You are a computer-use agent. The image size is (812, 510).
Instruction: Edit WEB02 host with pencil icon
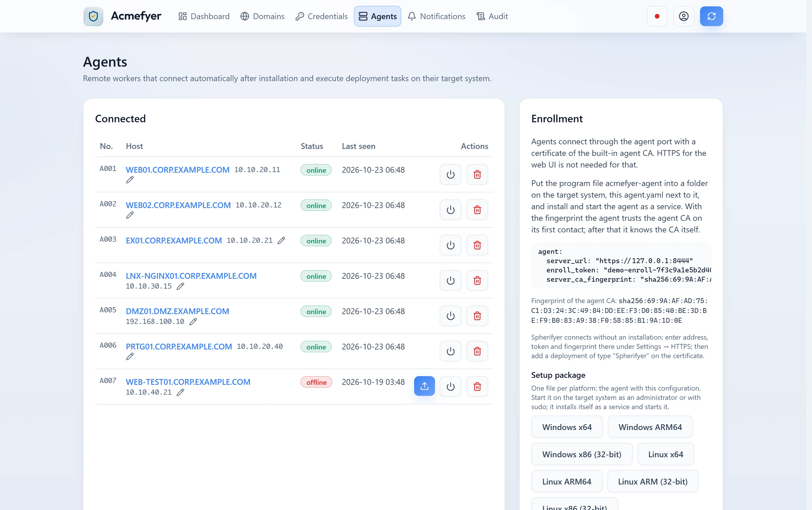pos(130,215)
